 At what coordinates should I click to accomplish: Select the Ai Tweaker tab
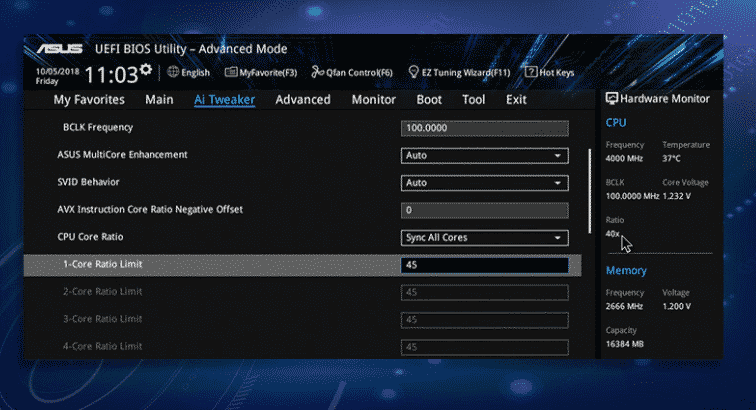point(224,99)
